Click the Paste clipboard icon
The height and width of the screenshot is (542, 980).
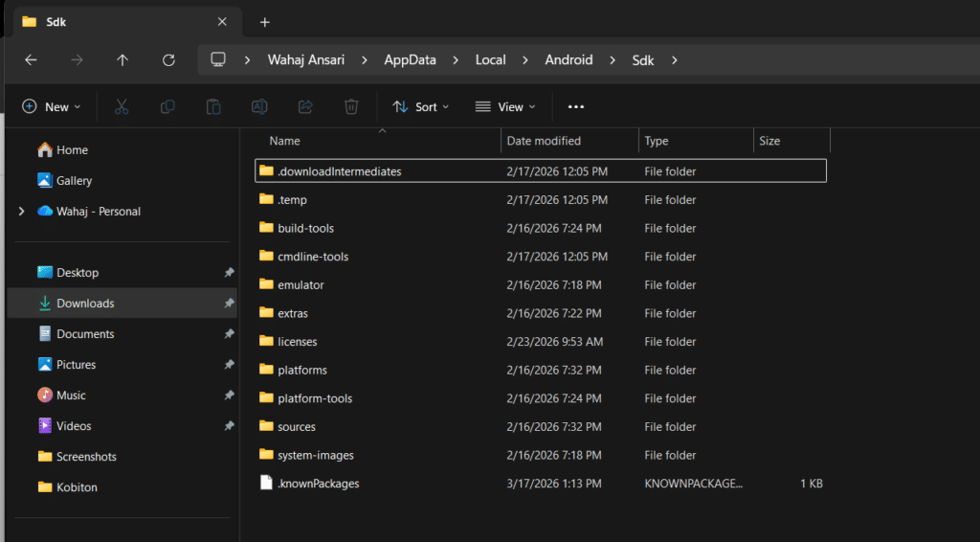213,107
